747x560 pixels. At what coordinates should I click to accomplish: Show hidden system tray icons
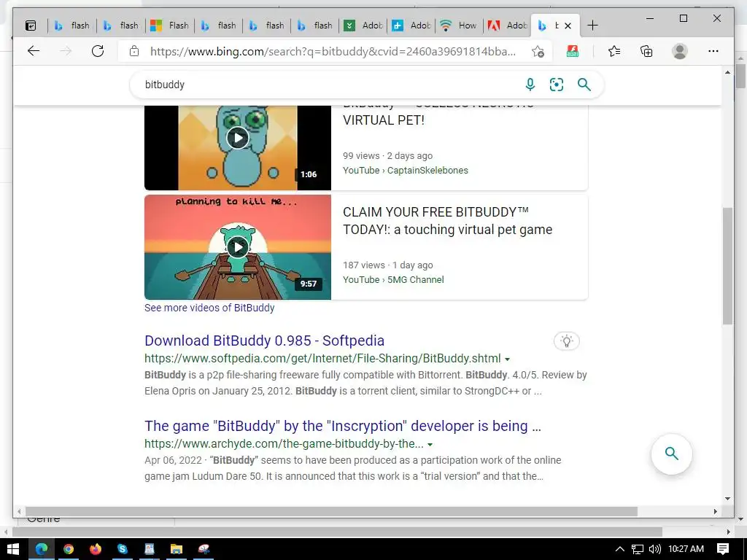(620, 549)
